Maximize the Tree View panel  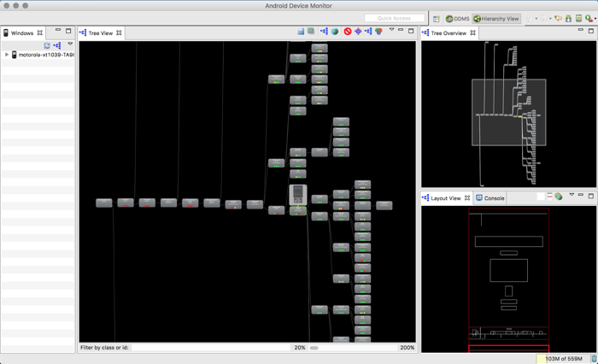click(x=411, y=31)
